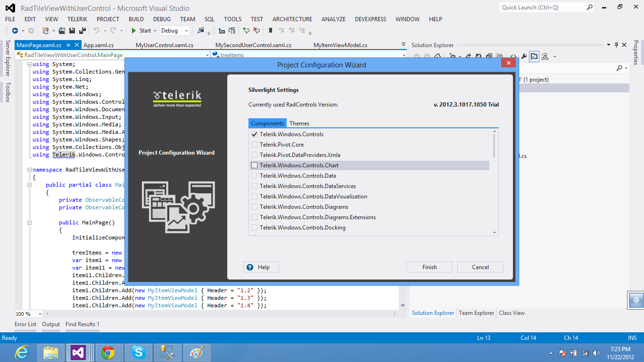Open the Server Explorer side tab
The image size is (644, 362).
click(x=8, y=58)
